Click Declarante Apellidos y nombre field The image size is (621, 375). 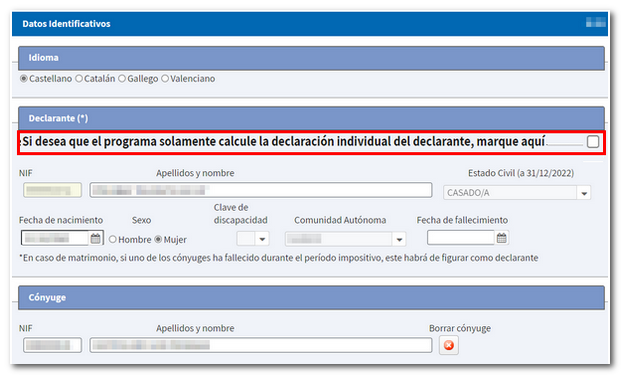tap(261, 190)
